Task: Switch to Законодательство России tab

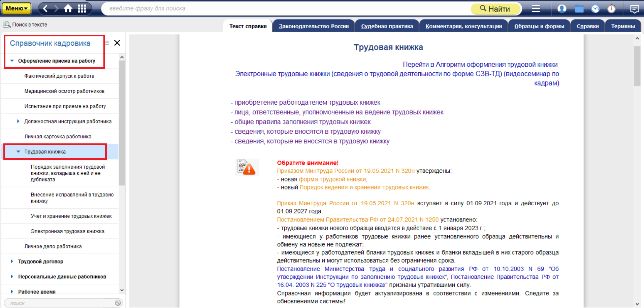Action: [314, 26]
